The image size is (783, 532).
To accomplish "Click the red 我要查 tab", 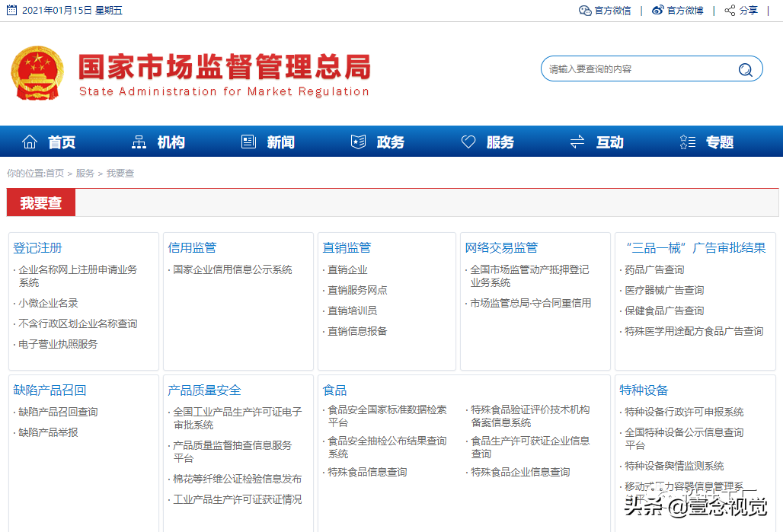I will (x=40, y=202).
